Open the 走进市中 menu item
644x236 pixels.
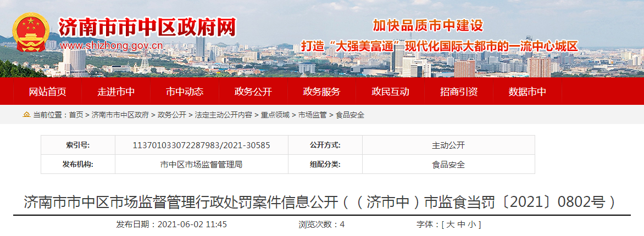click(116, 92)
